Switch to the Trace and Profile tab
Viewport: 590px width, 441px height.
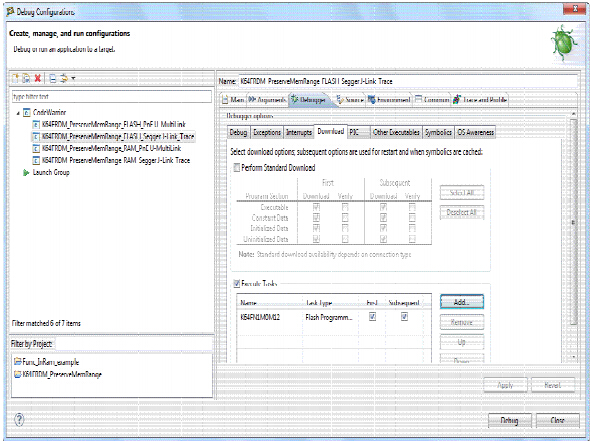480,100
